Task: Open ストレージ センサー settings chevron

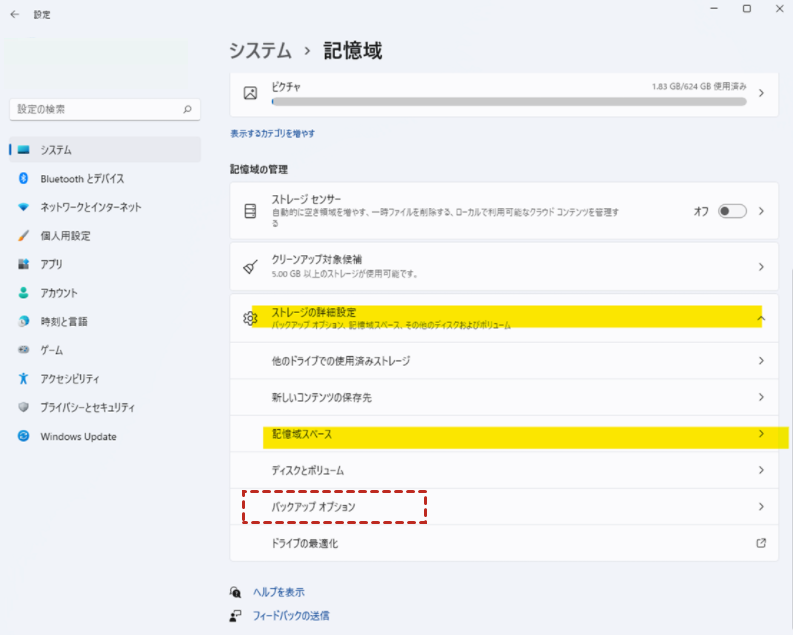Action: point(761,211)
